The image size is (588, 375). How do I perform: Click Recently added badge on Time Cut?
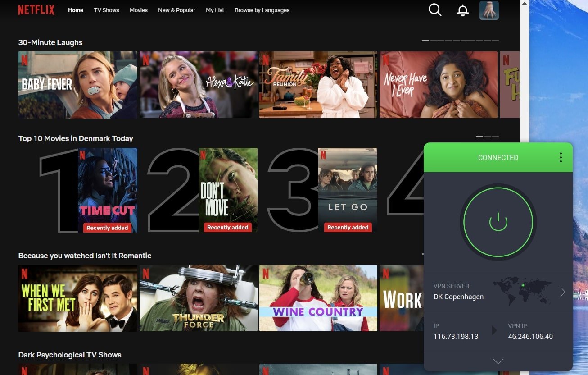click(107, 228)
